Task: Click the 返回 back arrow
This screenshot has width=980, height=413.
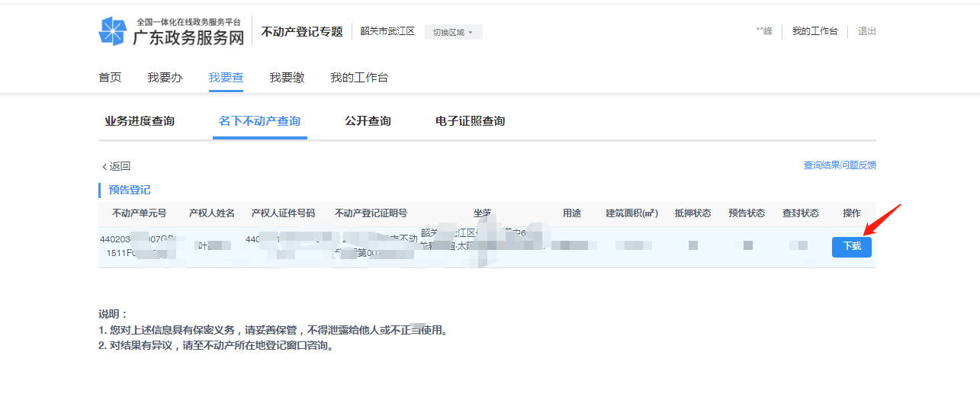Action: click(117, 166)
